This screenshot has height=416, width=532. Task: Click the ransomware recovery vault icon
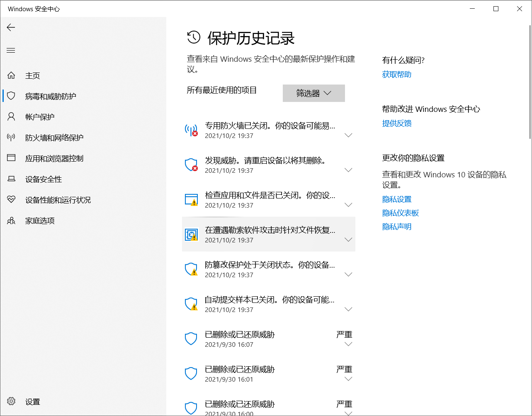tap(191, 235)
